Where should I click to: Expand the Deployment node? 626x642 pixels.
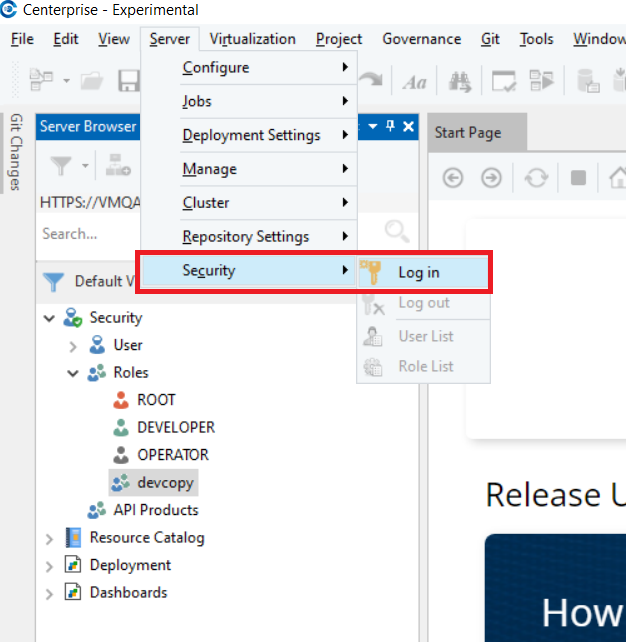49,567
